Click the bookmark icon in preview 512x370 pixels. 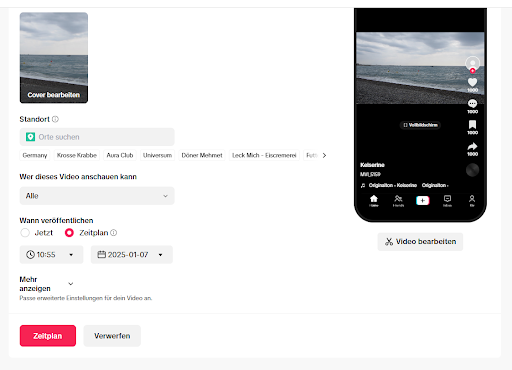[472, 125]
